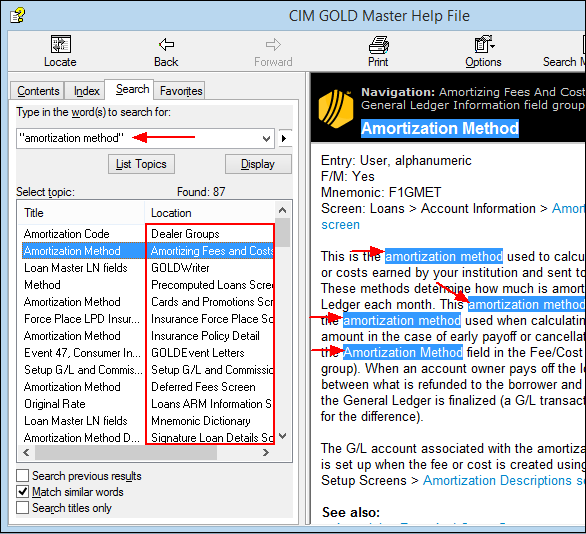Click the Display button

(x=258, y=164)
